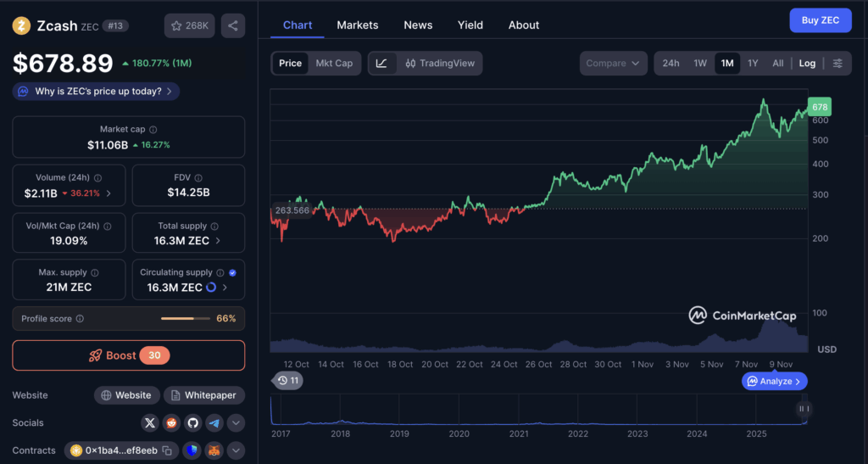Viewport: 868px width, 464px height.
Task: Expand Volume (24h) details arrow
Action: (108, 193)
